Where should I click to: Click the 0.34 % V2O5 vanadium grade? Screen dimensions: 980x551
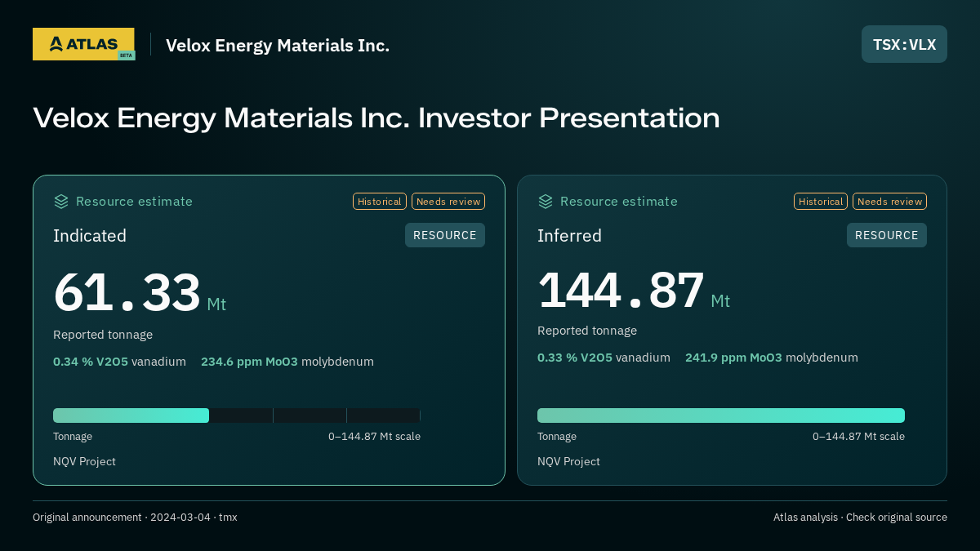click(x=119, y=362)
